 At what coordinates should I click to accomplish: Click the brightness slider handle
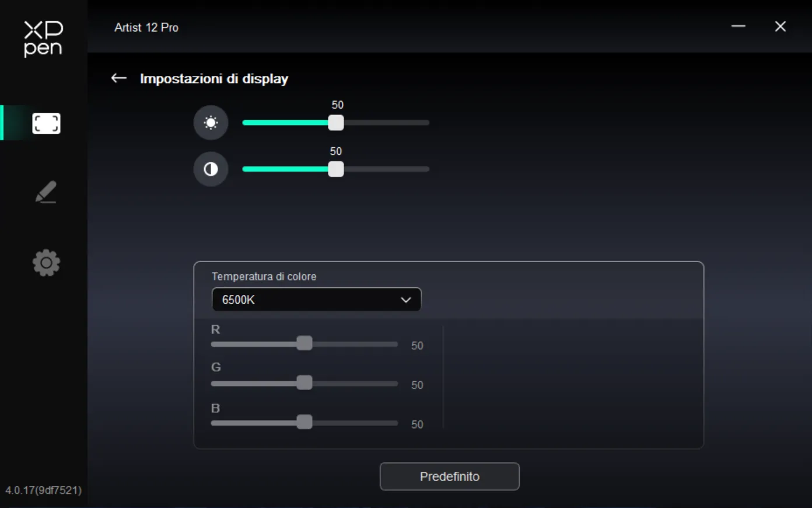pos(336,123)
